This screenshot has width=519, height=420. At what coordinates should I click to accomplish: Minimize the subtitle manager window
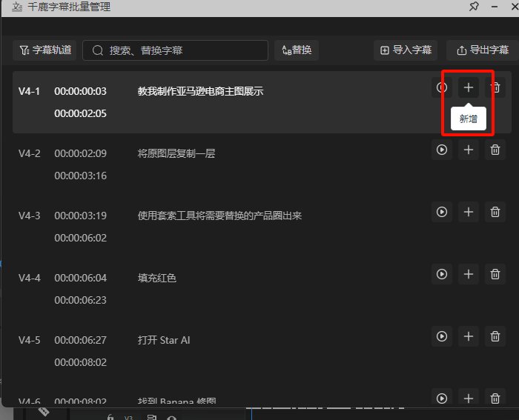495,7
